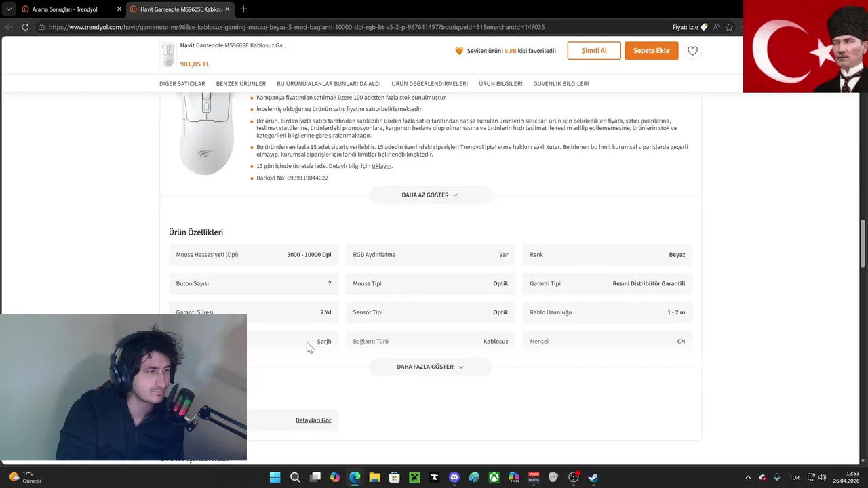The width and height of the screenshot is (868, 488).
Task: Go to ÜRÜN BİLGİLERİ section
Action: pos(500,84)
